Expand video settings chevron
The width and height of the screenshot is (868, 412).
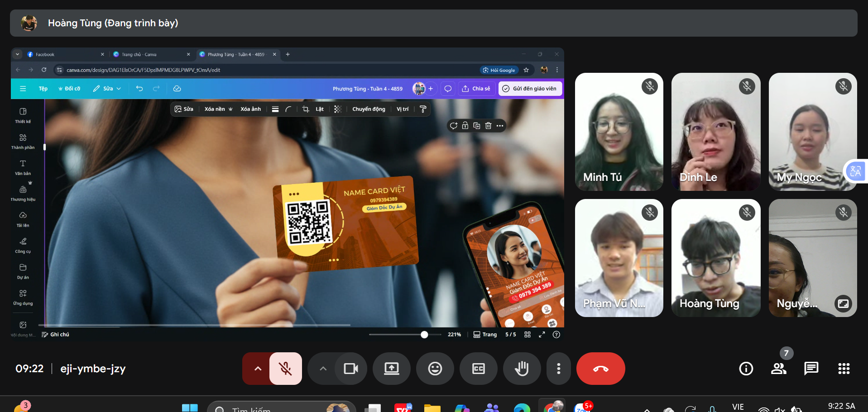tap(323, 369)
